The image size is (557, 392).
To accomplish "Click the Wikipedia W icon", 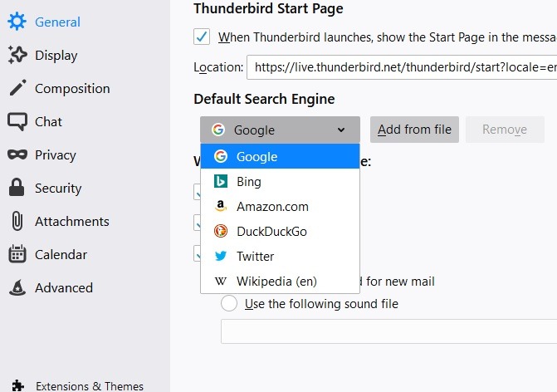I will pyautogui.click(x=221, y=281).
